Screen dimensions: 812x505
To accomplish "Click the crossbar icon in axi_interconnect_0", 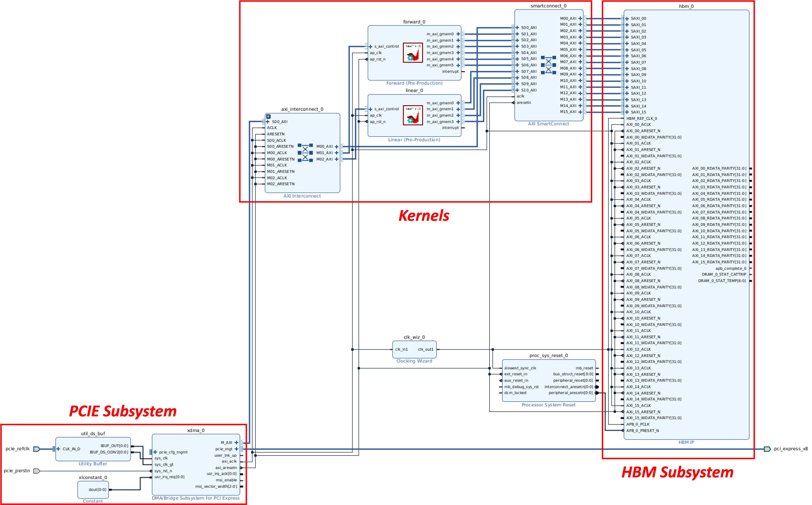I will 305,153.
